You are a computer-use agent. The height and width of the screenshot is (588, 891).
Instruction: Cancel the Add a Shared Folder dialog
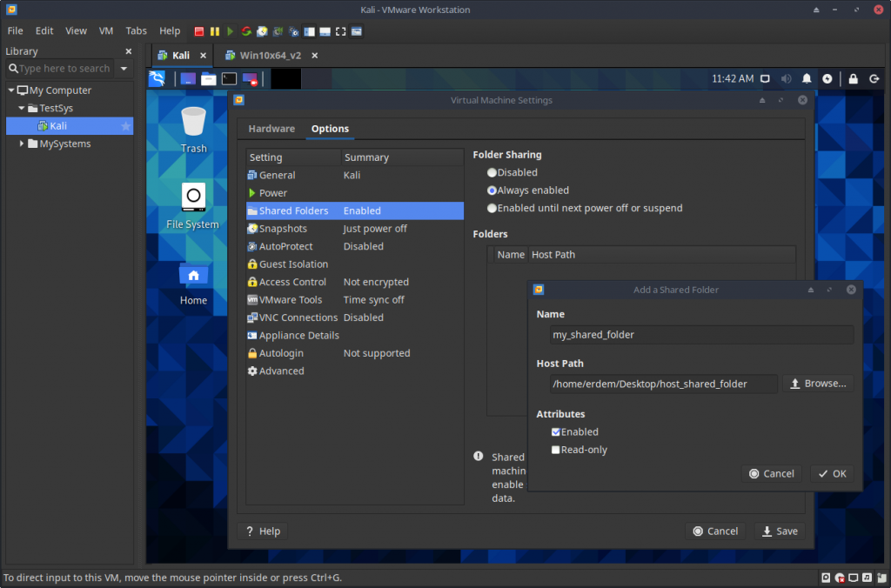[772, 473]
